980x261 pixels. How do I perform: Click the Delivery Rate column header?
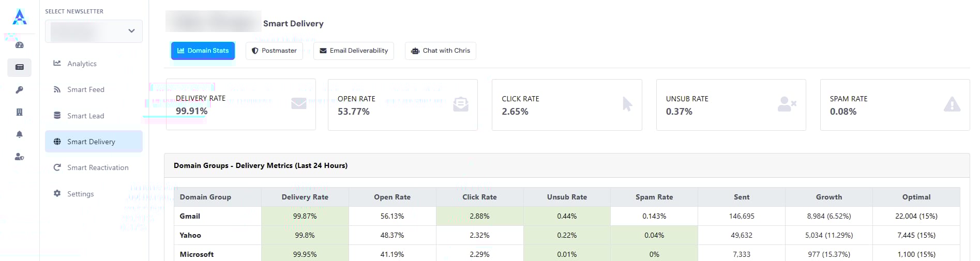click(x=305, y=197)
